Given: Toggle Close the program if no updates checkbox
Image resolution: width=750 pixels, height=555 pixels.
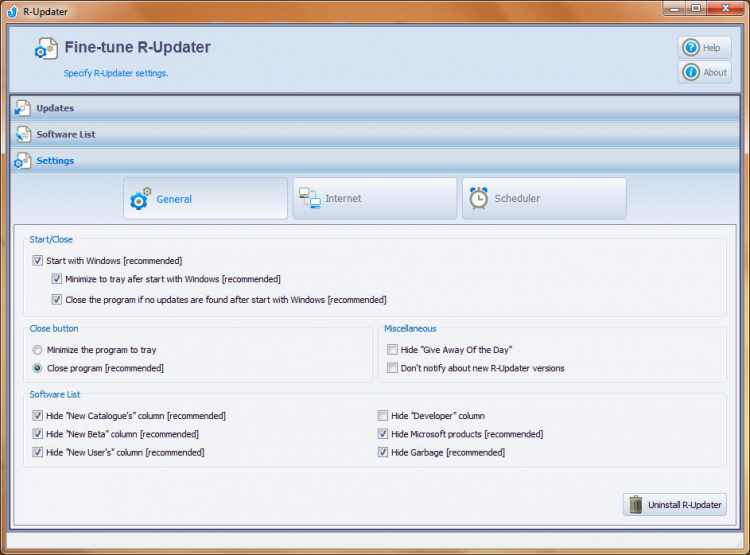Looking at the screenshot, I should (x=56, y=300).
